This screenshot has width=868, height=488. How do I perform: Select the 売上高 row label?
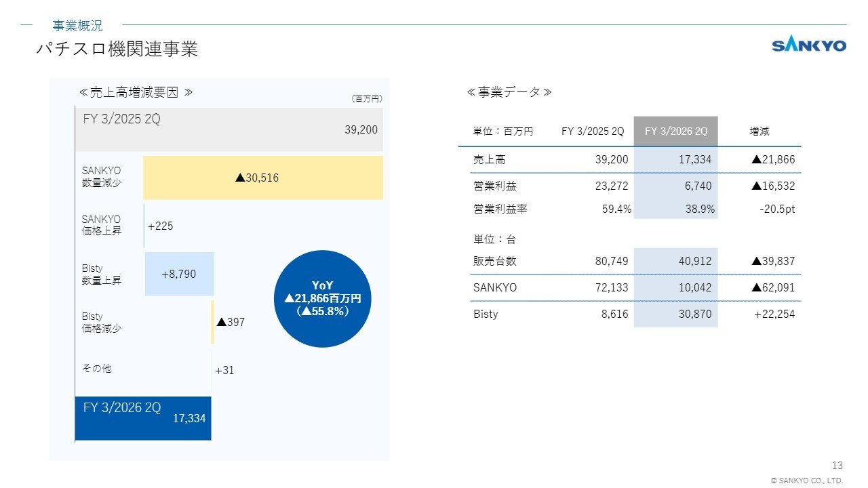pos(489,160)
